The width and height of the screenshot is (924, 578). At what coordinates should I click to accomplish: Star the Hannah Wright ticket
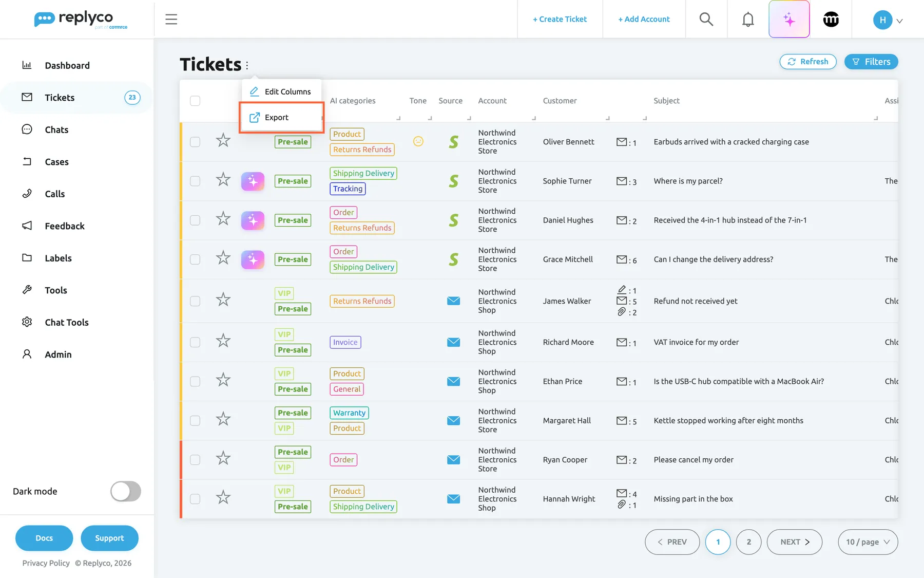tap(223, 497)
